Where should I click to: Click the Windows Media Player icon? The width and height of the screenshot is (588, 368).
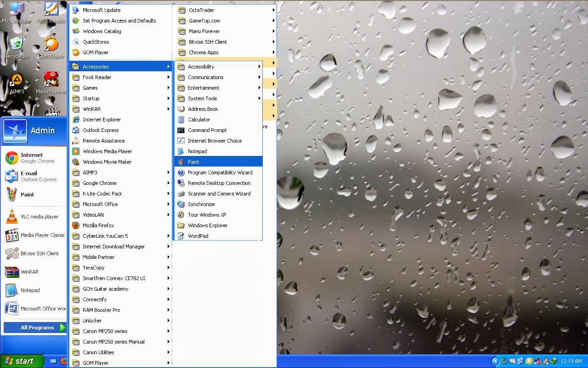pos(76,151)
